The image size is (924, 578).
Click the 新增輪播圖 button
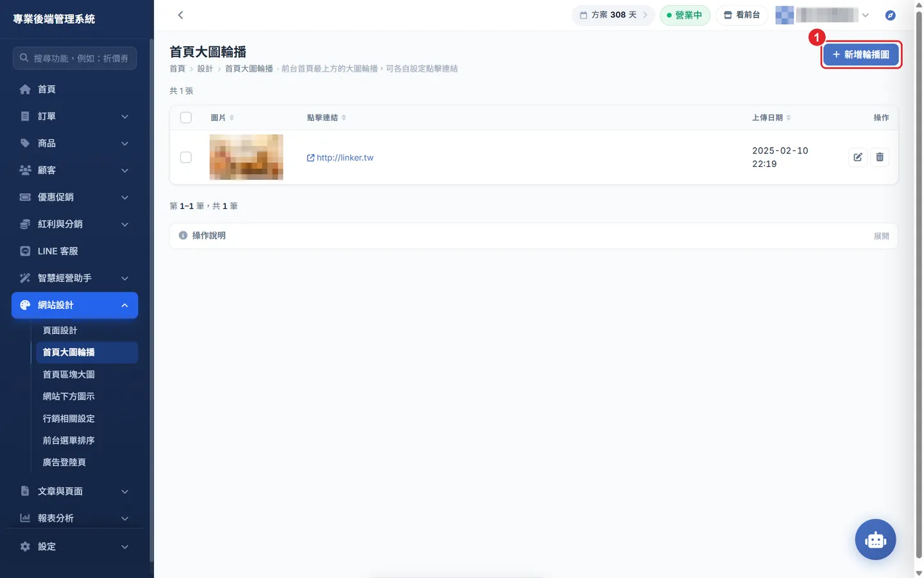click(x=860, y=55)
